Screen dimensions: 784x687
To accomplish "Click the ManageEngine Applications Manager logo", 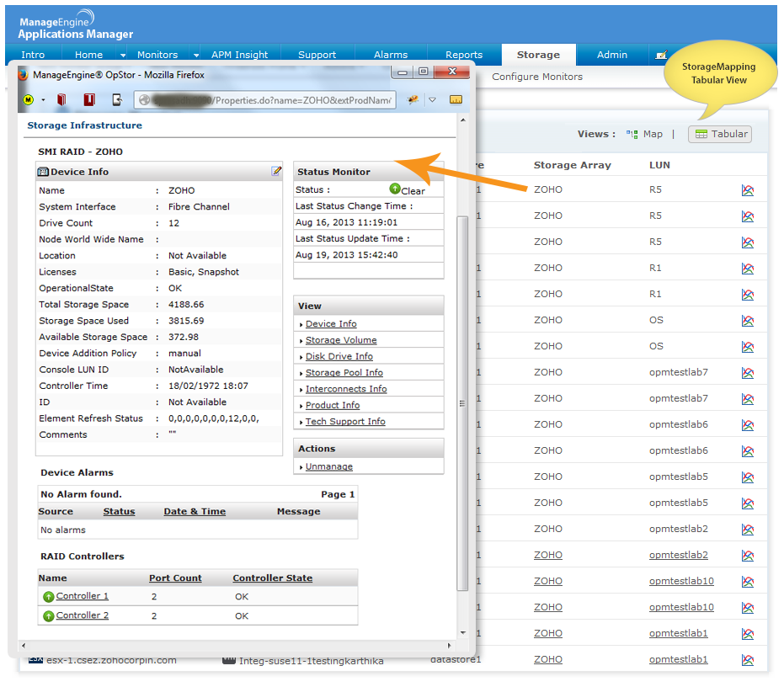I will tap(76, 25).
